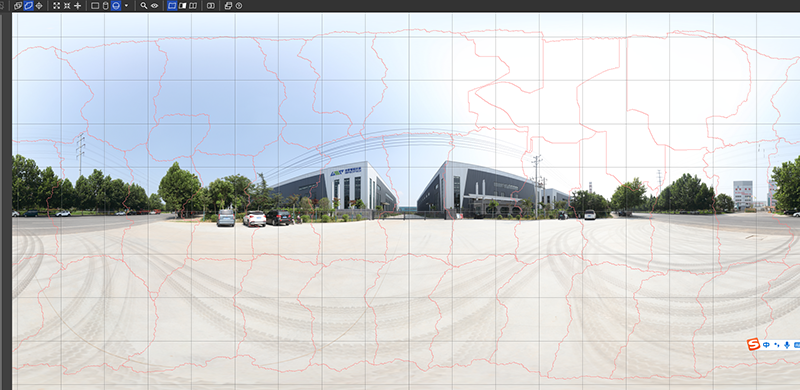
Task: Click the inward-arrows center panorama icon
Action: (67, 6)
